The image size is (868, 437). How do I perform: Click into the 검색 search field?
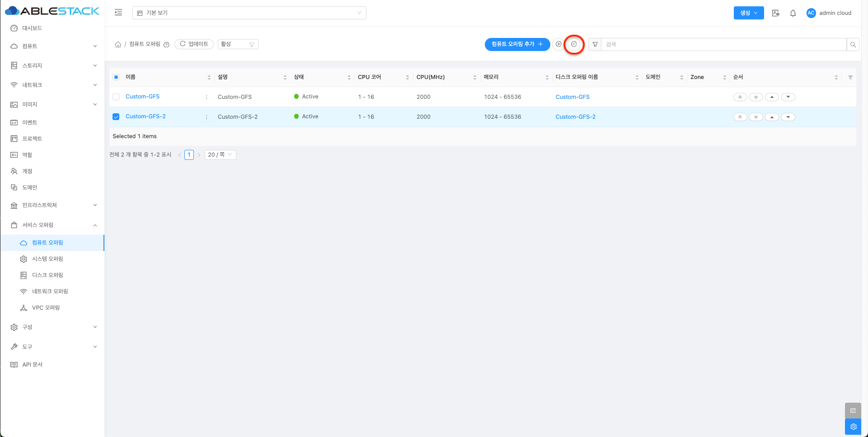pyautogui.click(x=723, y=44)
